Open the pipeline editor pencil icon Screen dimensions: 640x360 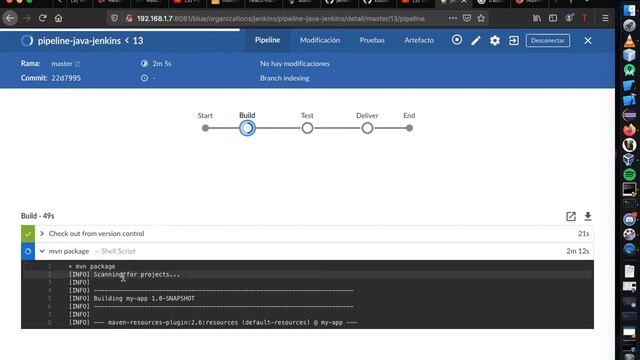(x=476, y=40)
